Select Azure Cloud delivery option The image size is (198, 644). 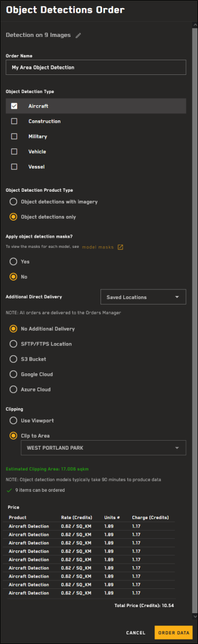click(x=14, y=390)
